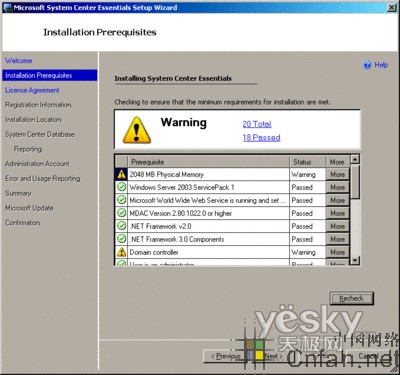The width and height of the screenshot is (400, 375).
Task: Select Summary step in sidebar
Action: click(18, 193)
